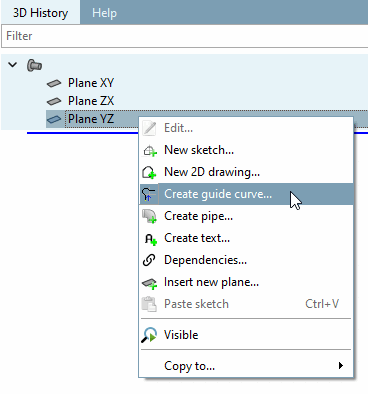Select the 3D History tab
Image resolution: width=368 pixels, height=394 pixels.
[40, 13]
